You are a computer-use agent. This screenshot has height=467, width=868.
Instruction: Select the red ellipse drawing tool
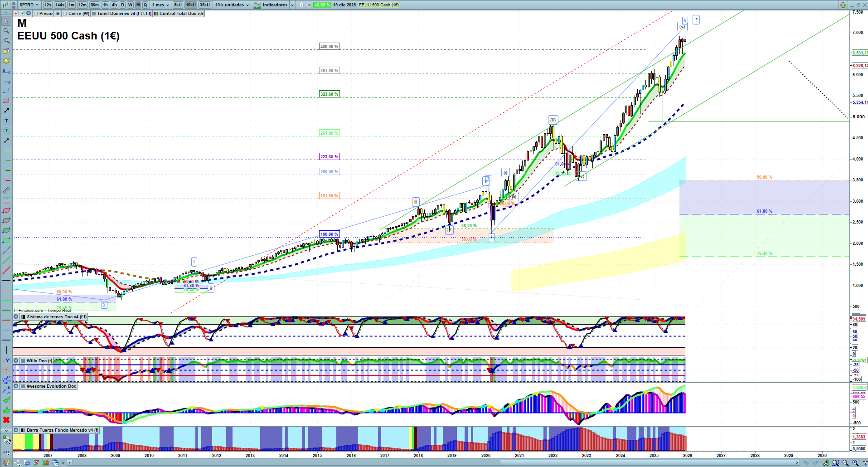pos(6,210)
